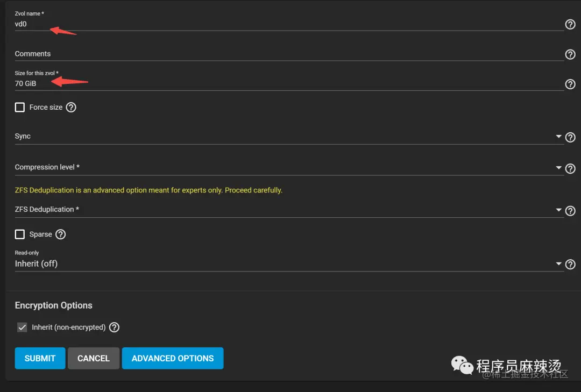This screenshot has height=392, width=581.
Task: Show help for Size for this zvol
Action: point(570,84)
